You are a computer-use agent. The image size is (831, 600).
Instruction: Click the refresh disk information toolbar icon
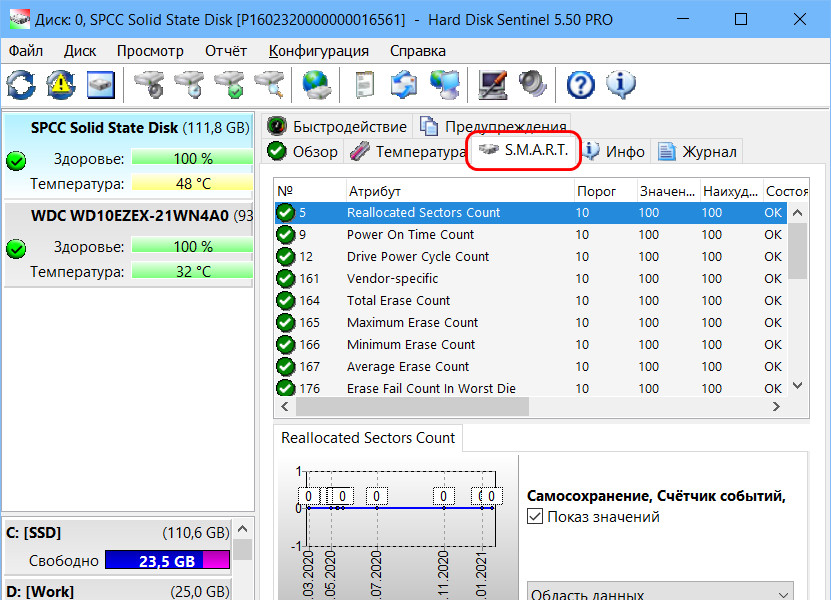pyautogui.click(x=21, y=84)
